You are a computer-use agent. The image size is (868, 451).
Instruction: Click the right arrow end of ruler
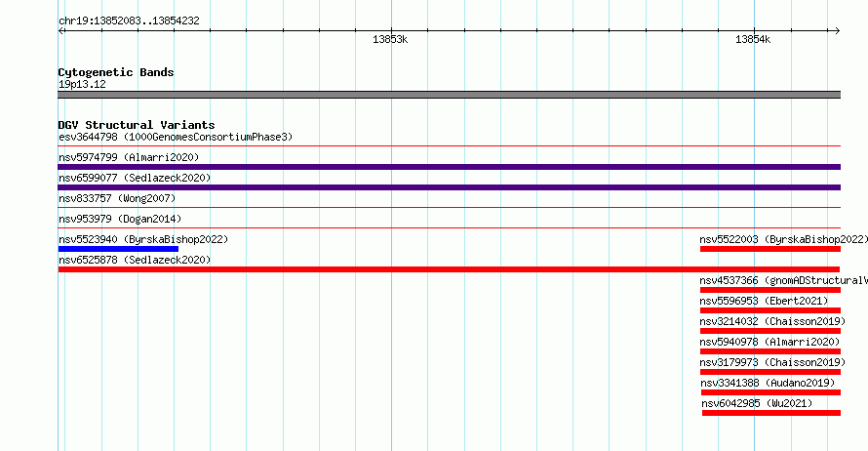tap(837, 31)
